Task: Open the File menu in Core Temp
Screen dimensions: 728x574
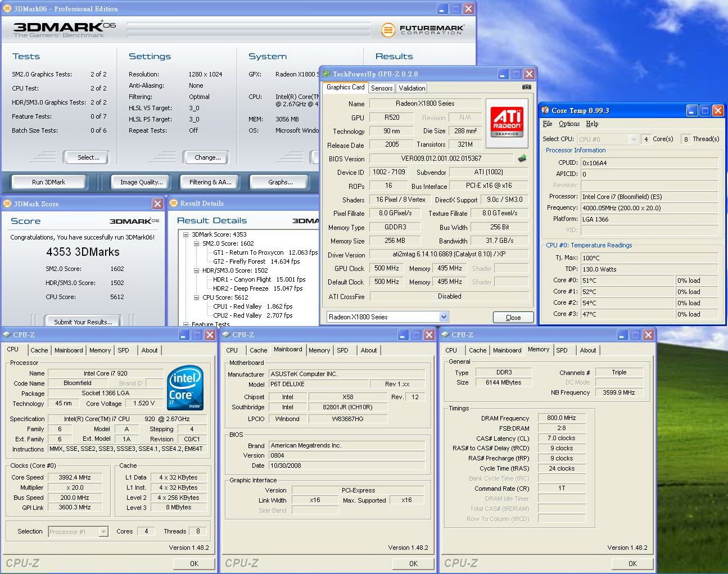Action: pyautogui.click(x=548, y=124)
